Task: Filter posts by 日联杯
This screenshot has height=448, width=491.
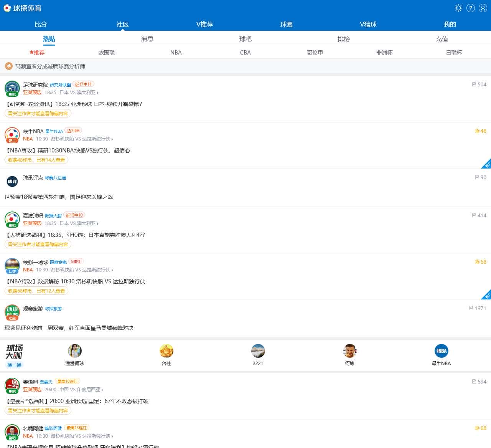Action: point(454,53)
